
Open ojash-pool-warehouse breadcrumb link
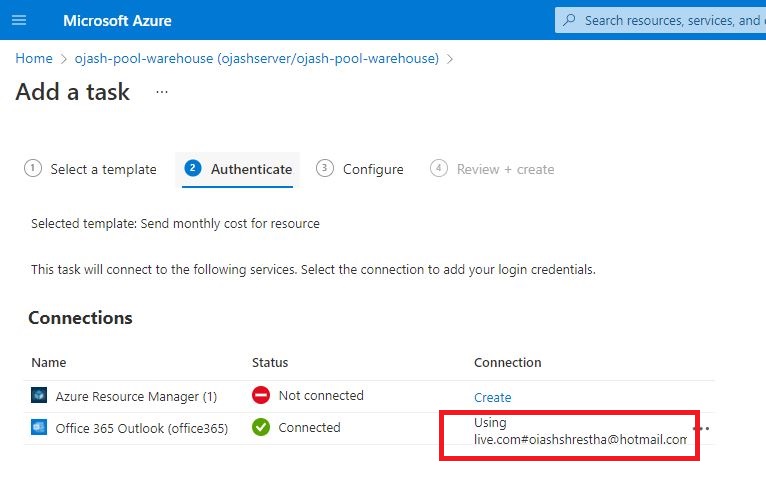coord(256,59)
